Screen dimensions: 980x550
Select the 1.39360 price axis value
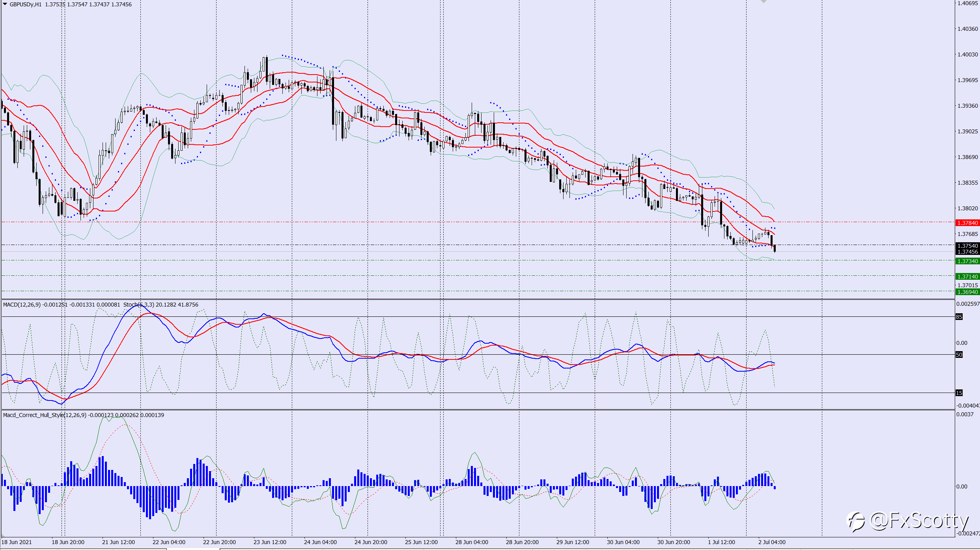[968, 106]
